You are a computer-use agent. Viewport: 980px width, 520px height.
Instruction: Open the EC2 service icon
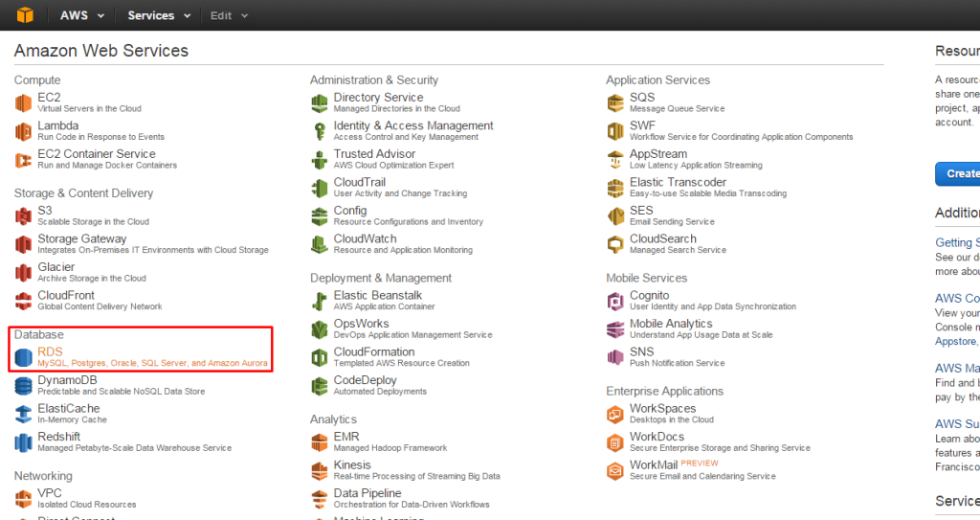(x=23, y=103)
